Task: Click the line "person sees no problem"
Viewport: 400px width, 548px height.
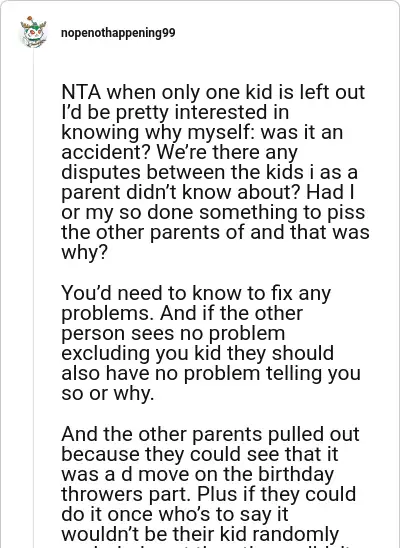Action: (x=173, y=333)
